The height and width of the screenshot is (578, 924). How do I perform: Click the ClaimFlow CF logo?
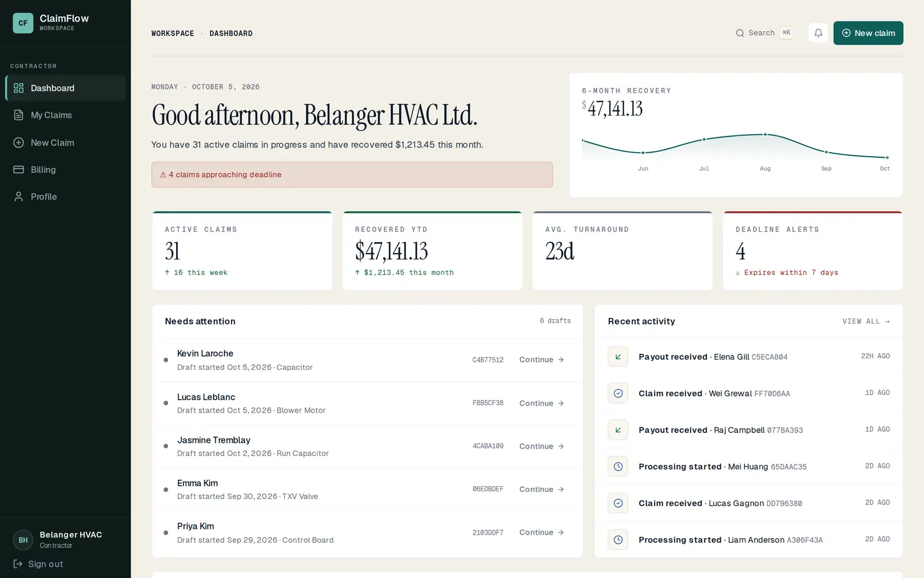pos(23,23)
